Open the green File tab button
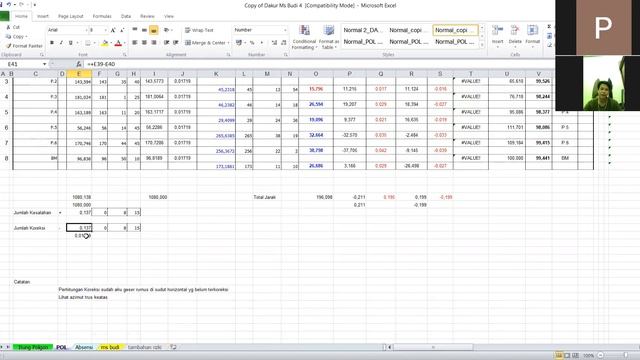Image resolution: width=640 pixels, height=360 pixels. pos(4,16)
